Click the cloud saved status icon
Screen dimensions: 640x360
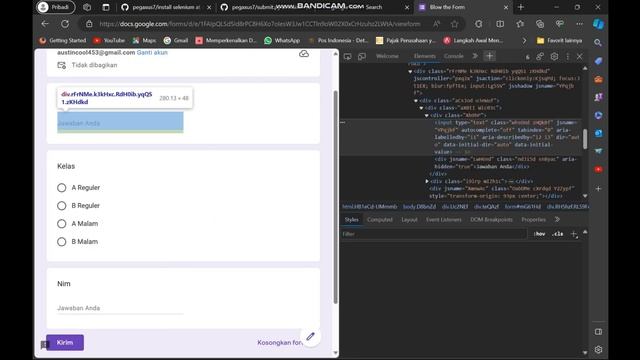(304, 54)
